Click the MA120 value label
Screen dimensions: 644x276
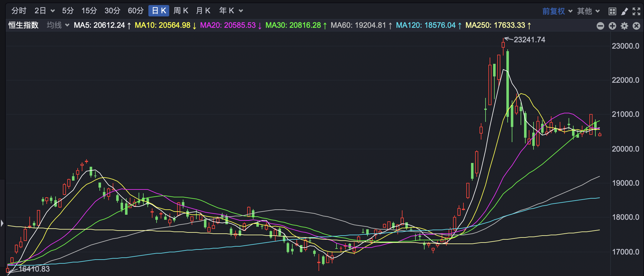tap(429, 25)
